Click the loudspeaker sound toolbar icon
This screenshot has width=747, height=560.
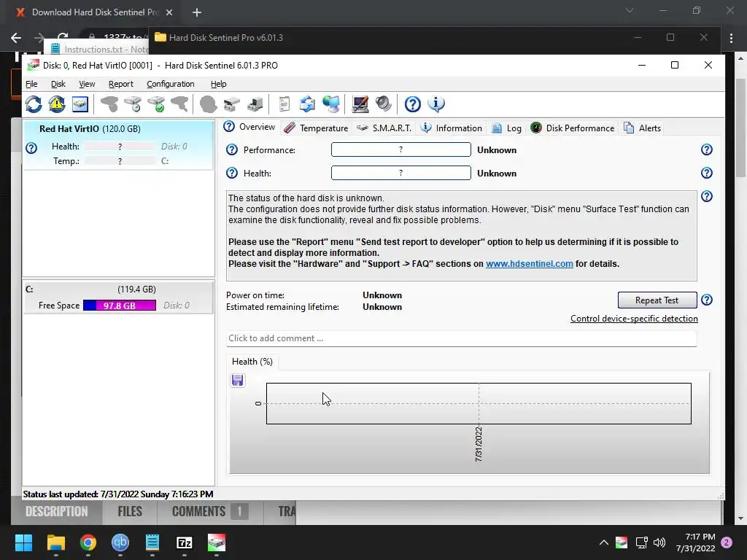384,104
